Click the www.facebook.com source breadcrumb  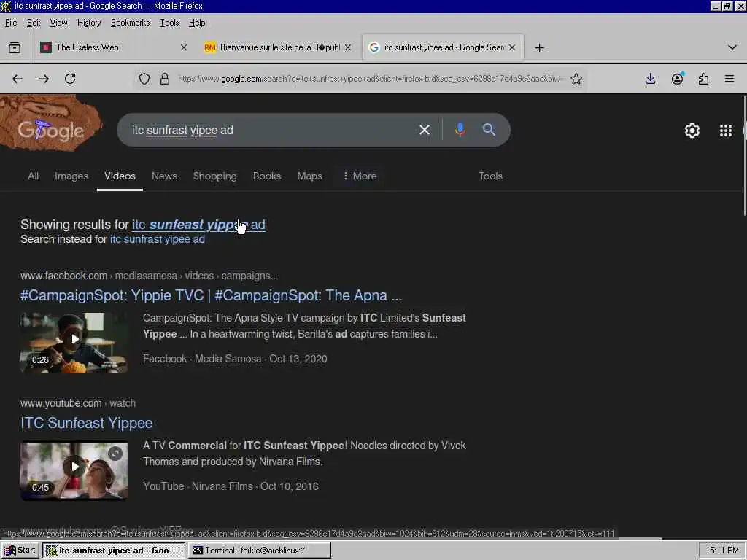point(149,276)
